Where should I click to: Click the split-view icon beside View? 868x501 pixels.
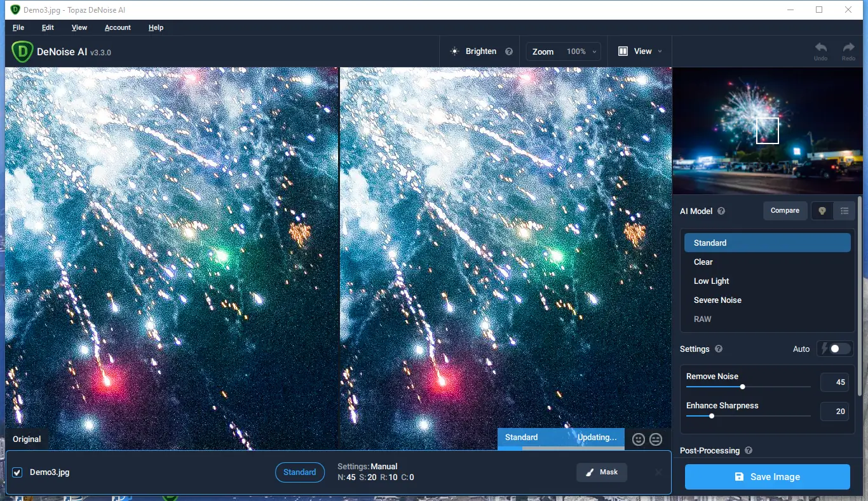point(623,51)
